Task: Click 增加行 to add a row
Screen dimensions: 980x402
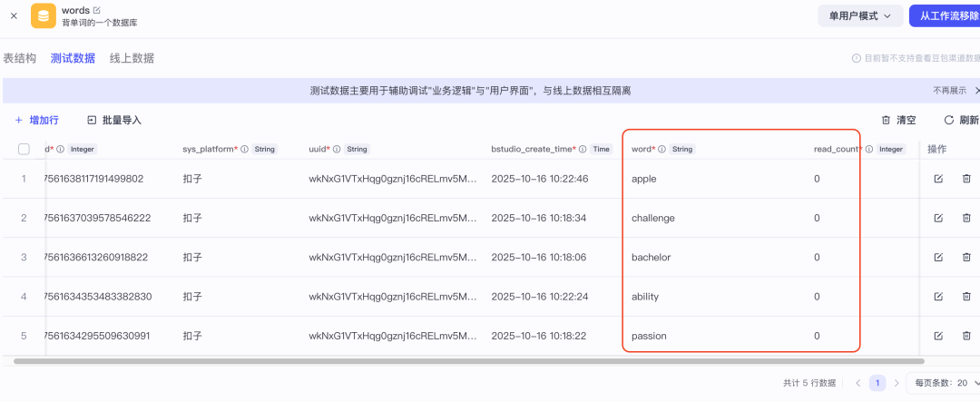Action: click(37, 120)
